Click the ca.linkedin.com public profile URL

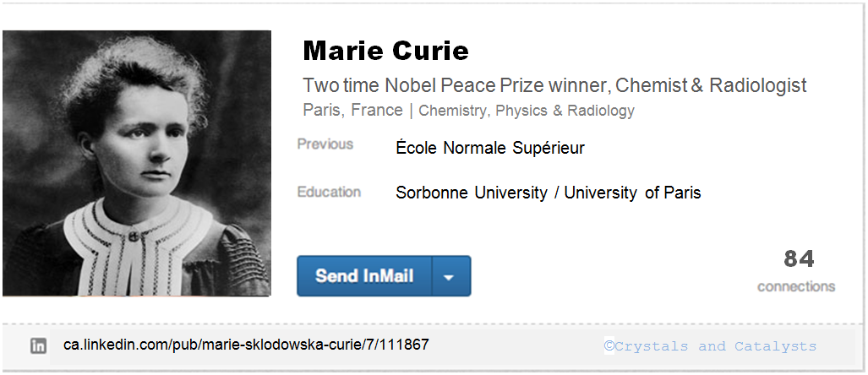246,345
